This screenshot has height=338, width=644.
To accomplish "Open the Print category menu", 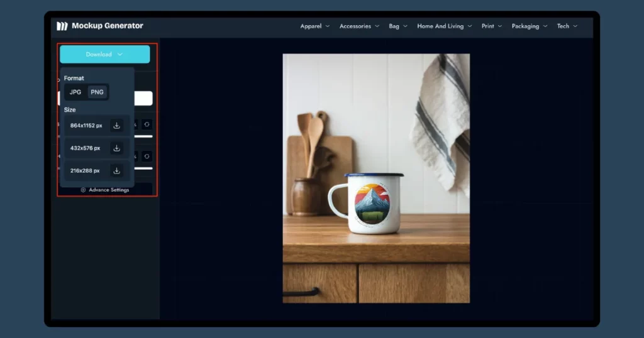I will click(492, 26).
